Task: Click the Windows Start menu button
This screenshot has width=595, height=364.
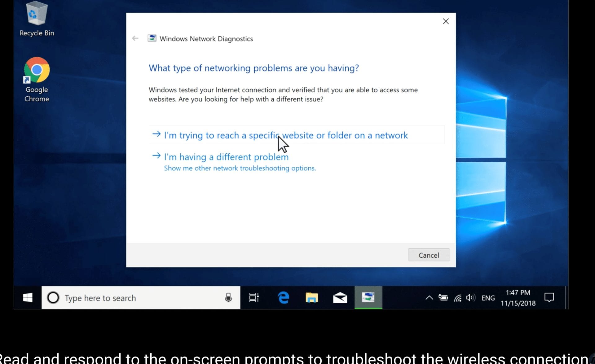Action: (28, 297)
